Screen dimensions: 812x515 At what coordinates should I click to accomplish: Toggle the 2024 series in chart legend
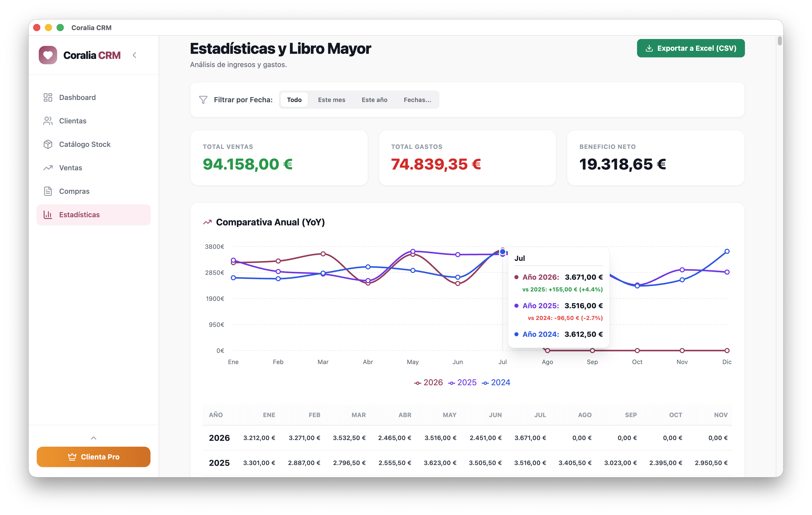click(496, 382)
